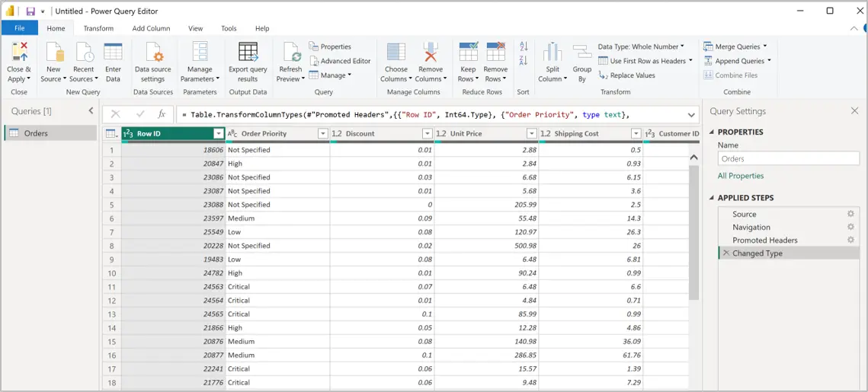Select the Source applied step

point(744,214)
